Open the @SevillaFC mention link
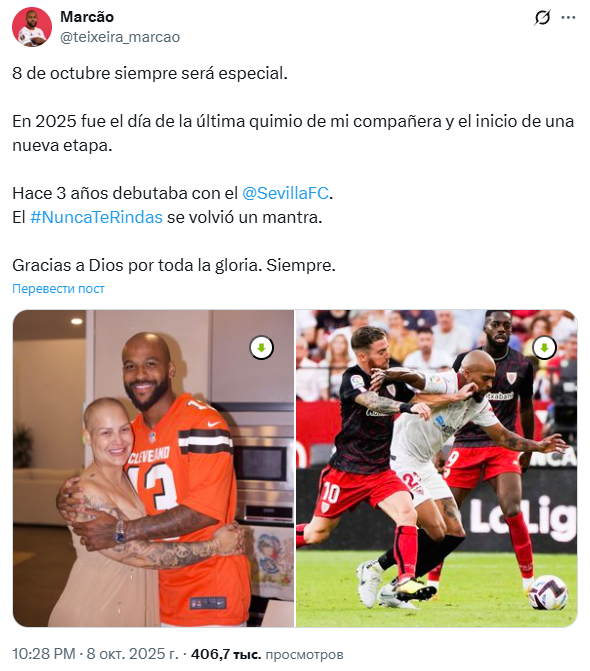Image resolution: width=590 pixels, height=671 pixels. (x=285, y=193)
